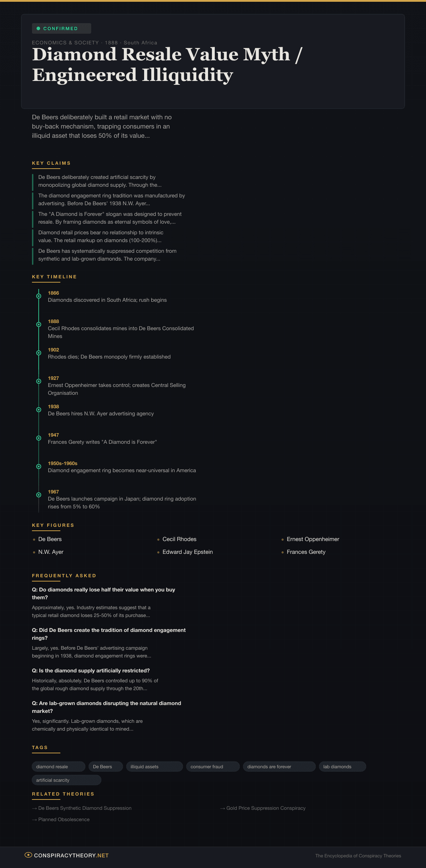Viewport: 426px width, 868px height.
Task: Open Gold Price Suppression Conspiracy link
Action: tap(266, 808)
